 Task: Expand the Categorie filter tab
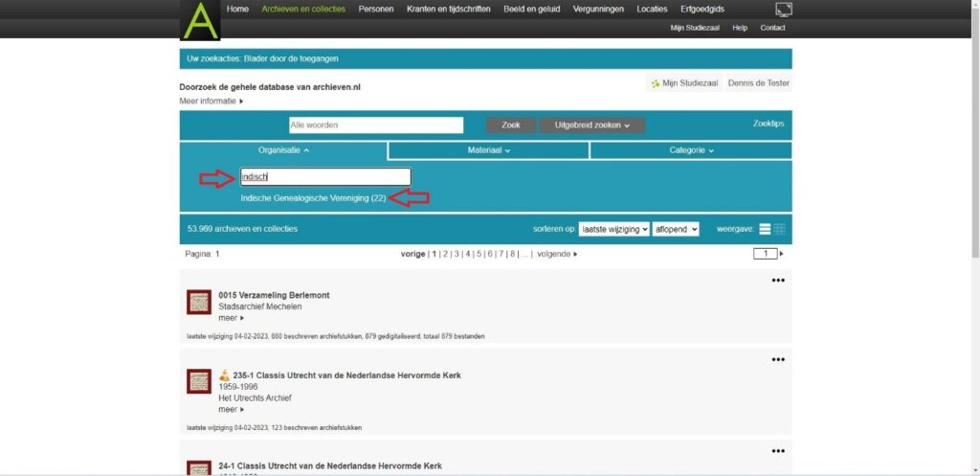coord(691,150)
